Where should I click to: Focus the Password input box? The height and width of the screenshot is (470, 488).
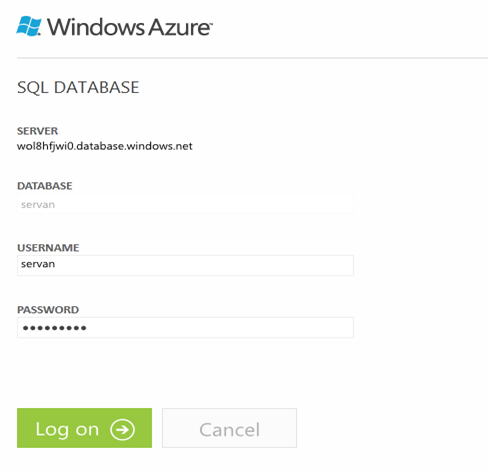(185, 327)
